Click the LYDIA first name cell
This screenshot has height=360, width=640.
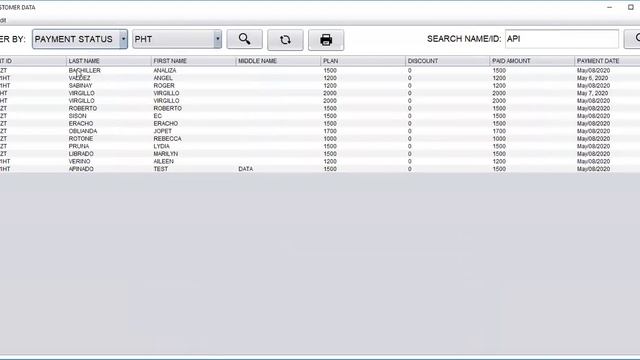coord(162,146)
